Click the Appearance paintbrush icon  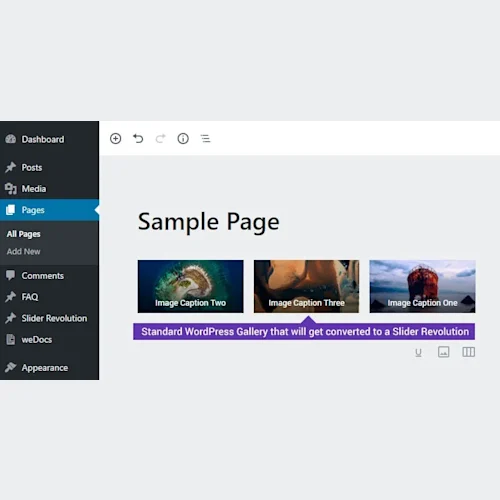coord(11,367)
